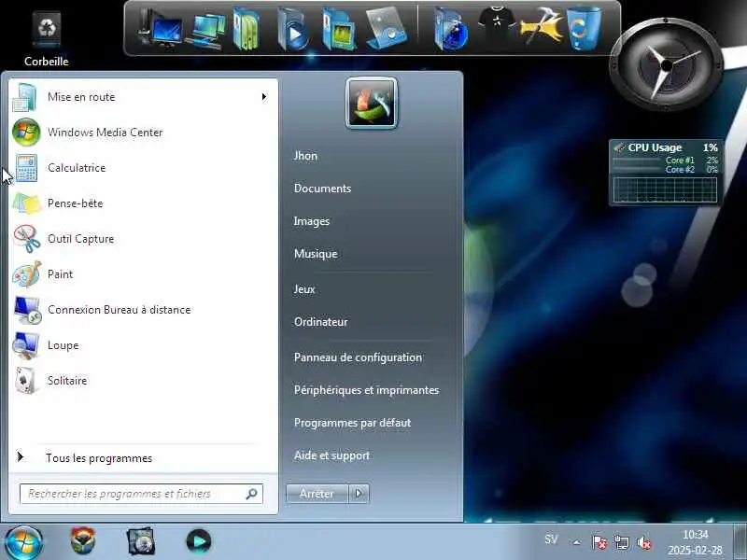Click the Windows Start orb

pyautogui.click(x=23, y=542)
